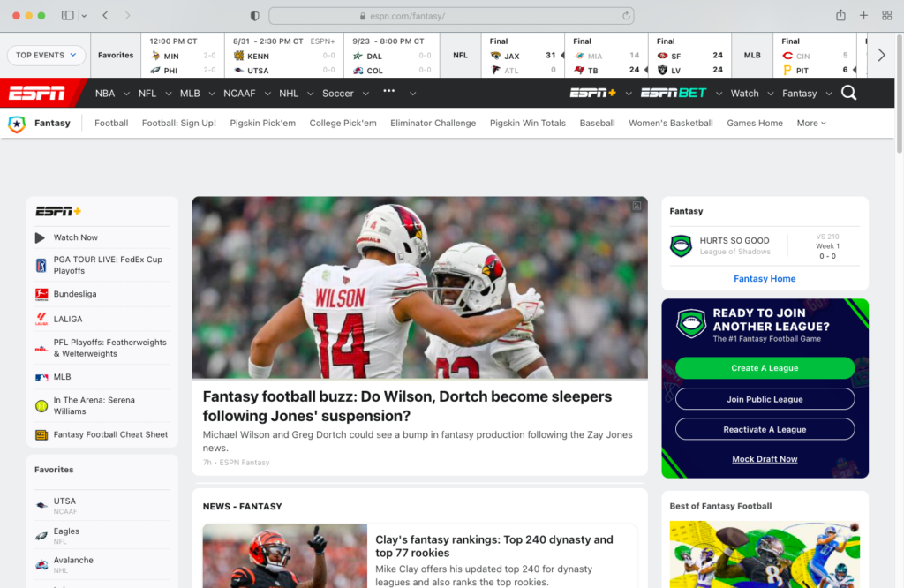Viewport: 904px width, 588px height.
Task: Open Clay's fantasy rankings headline
Action: click(x=494, y=547)
